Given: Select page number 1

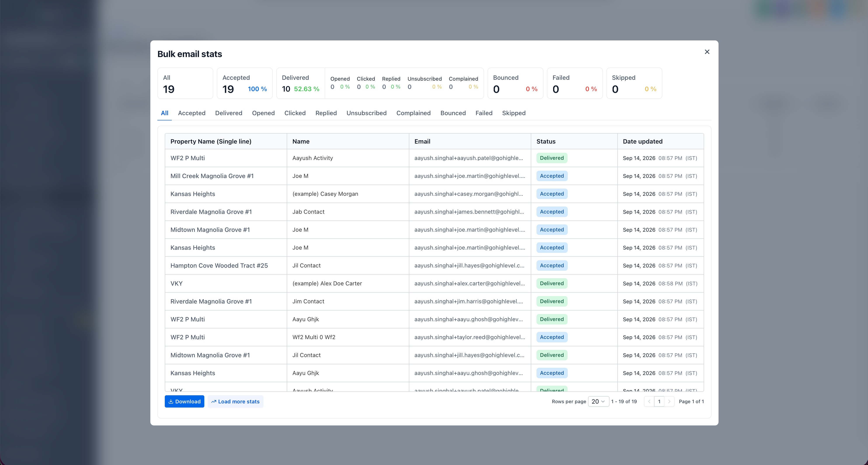Looking at the screenshot, I should (x=659, y=401).
